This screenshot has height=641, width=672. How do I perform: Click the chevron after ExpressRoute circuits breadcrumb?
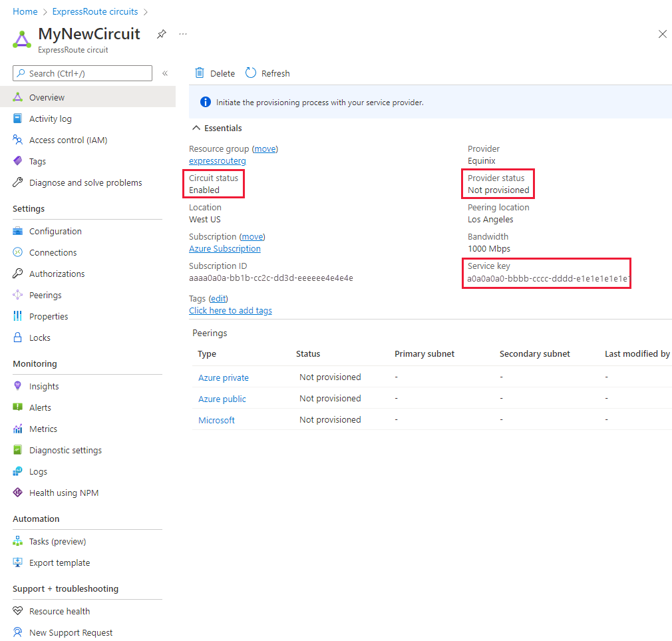[146, 12]
